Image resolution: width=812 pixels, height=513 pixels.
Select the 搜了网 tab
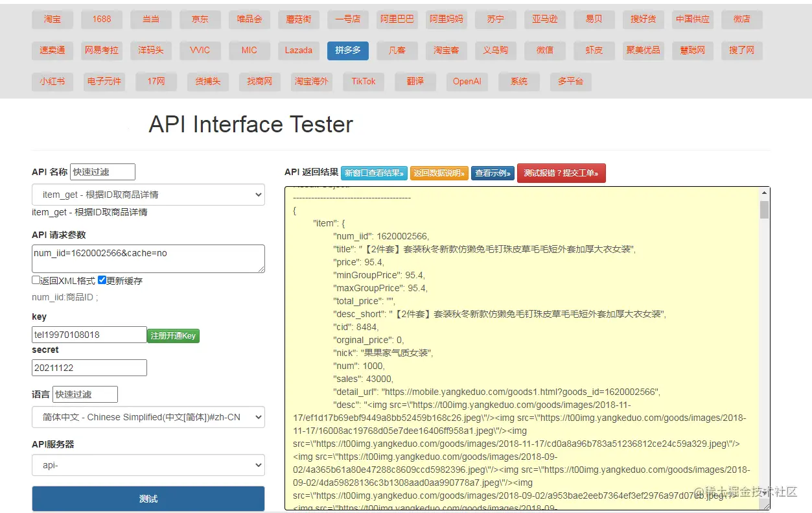click(x=742, y=51)
